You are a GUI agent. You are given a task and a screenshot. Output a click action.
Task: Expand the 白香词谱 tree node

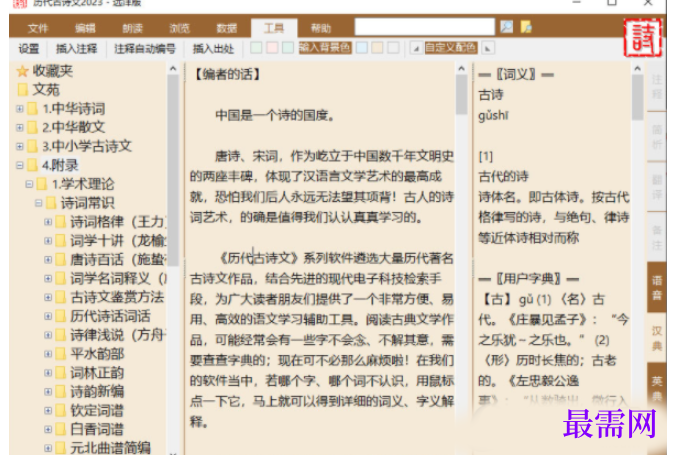coord(48,429)
